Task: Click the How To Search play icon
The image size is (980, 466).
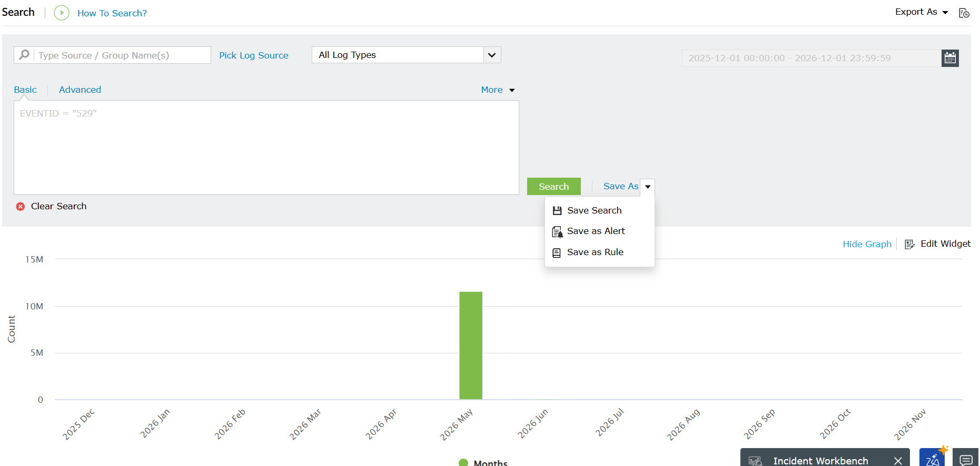Action: click(x=62, y=13)
